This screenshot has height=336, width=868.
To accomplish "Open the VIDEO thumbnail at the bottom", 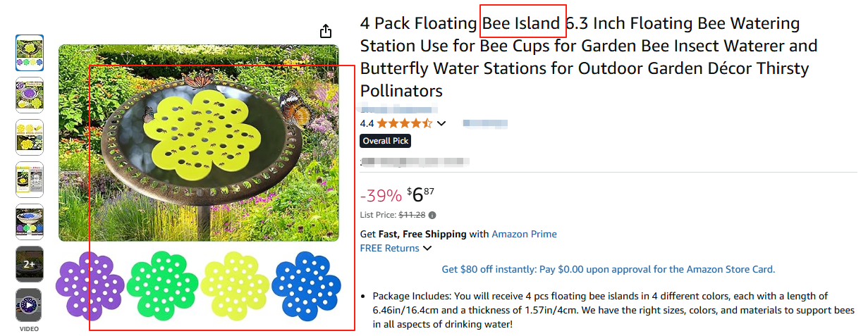I will (x=30, y=306).
